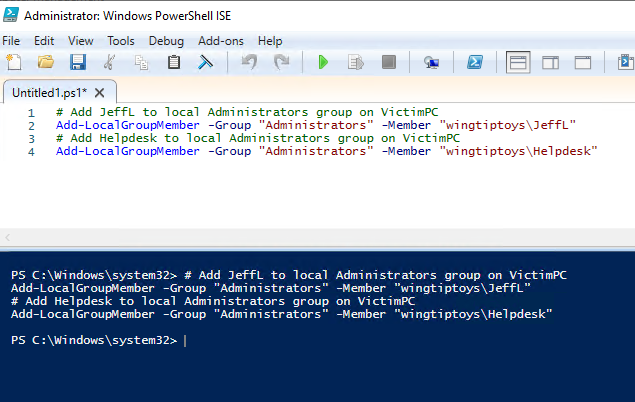
Task: Click "wingtiptoys\JeffL" string on line 2
Action: (507, 125)
